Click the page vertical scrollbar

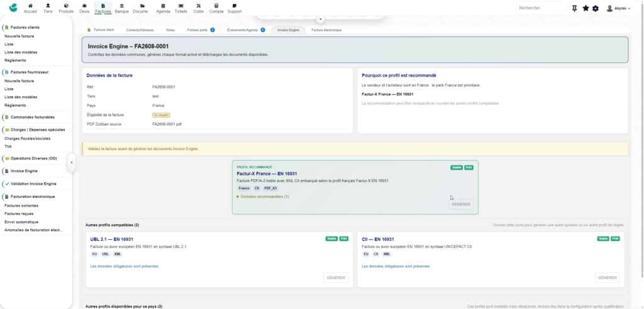click(642, 139)
